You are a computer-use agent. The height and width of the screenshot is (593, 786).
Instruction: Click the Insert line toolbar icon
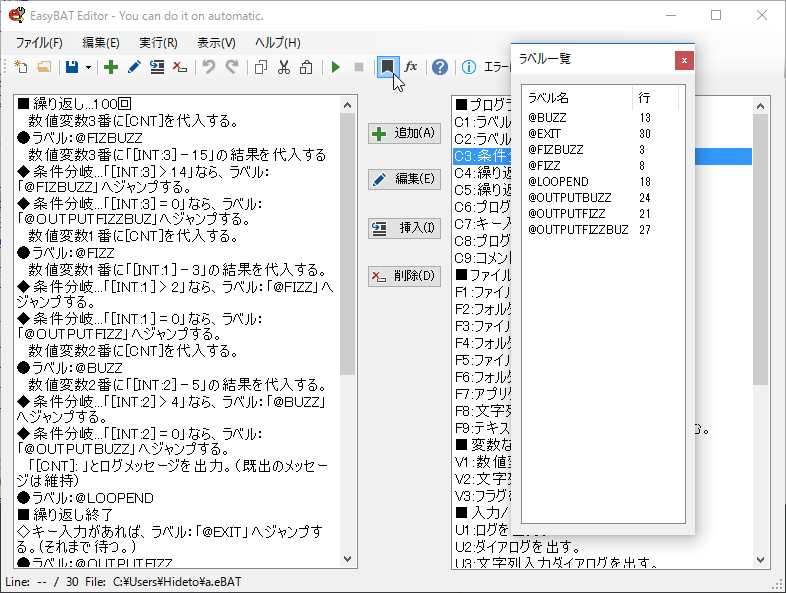click(x=157, y=67)
